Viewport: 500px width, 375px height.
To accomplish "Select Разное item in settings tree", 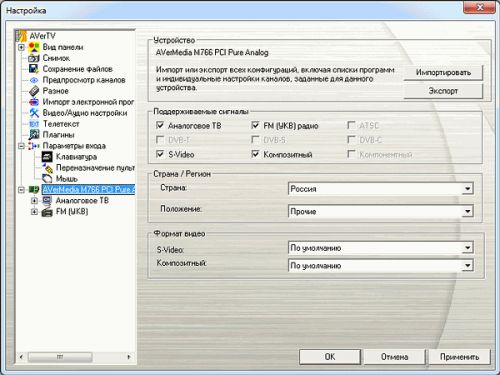I will click(56, 91).
